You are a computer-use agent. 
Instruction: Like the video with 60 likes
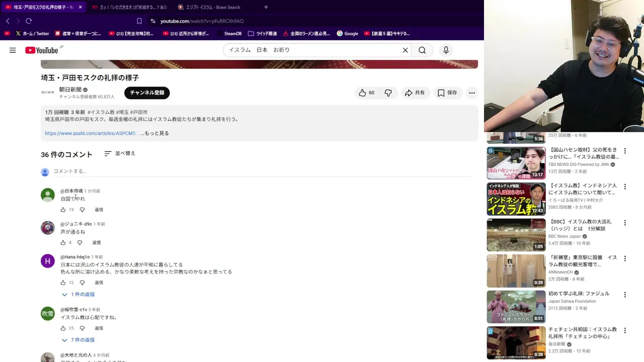(x=366, y=93)
